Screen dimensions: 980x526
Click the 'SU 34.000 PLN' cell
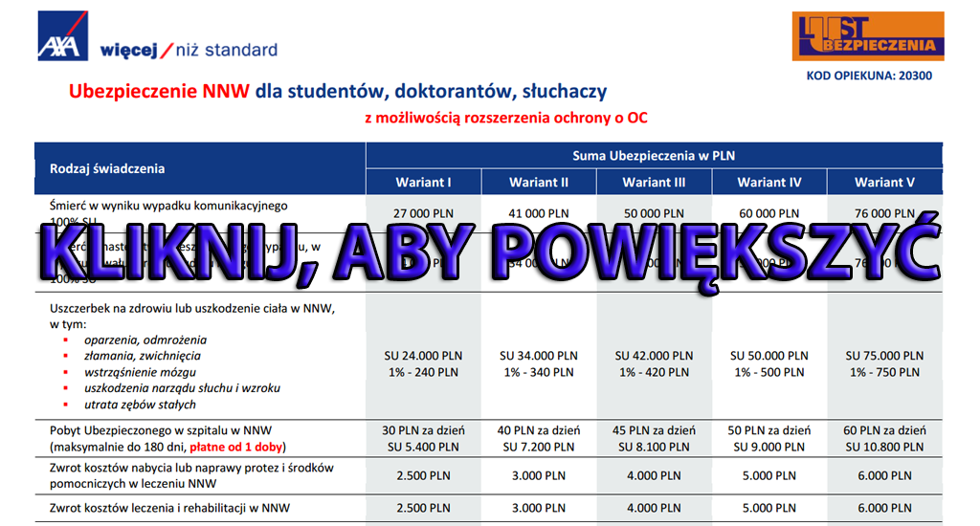pyautogui.click(x=539, y=356)
